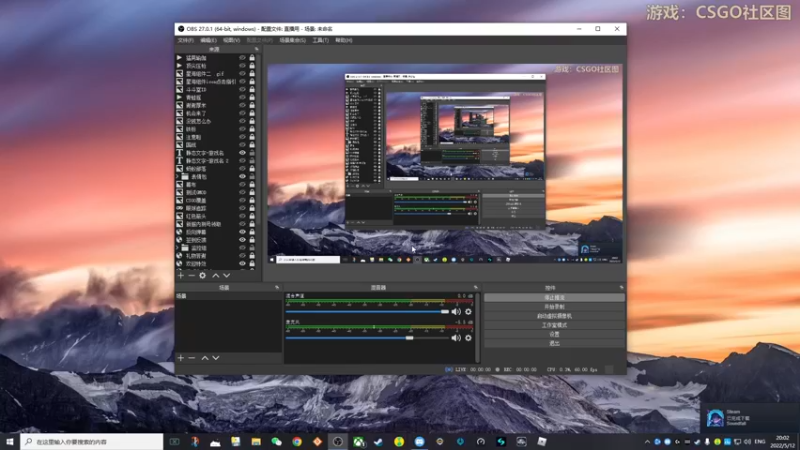The image size is (800, 450).
Task: Open the 文件(F) menu
Action: (x=186, y=40)
